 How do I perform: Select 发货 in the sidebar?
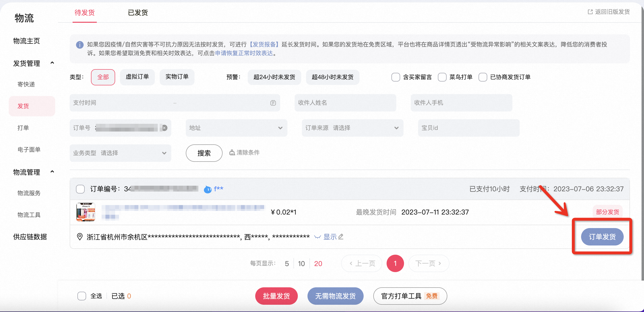(32, 106)
